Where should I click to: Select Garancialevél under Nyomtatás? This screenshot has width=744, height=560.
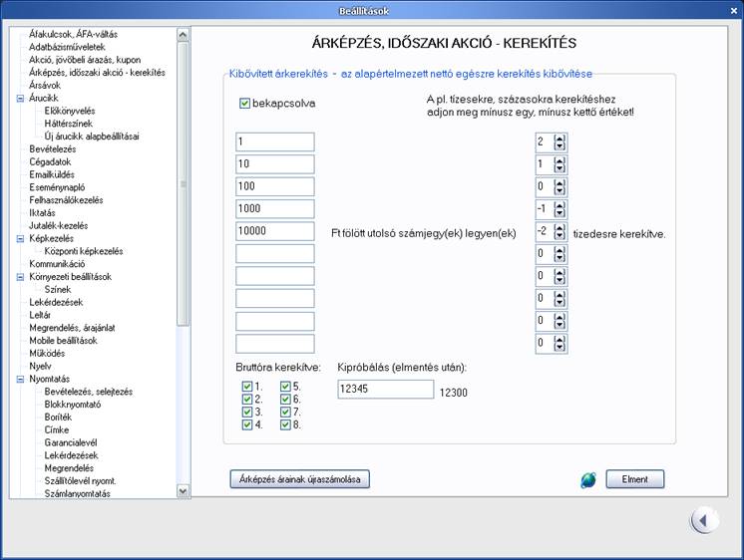pyautogui.click(x=71, y=442)
